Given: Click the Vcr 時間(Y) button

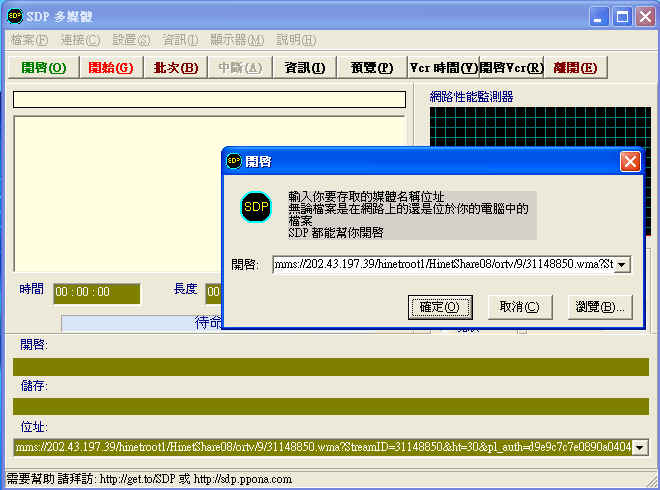Looking at the screenshot, I should pyautogui.click(x=444, y=67).
